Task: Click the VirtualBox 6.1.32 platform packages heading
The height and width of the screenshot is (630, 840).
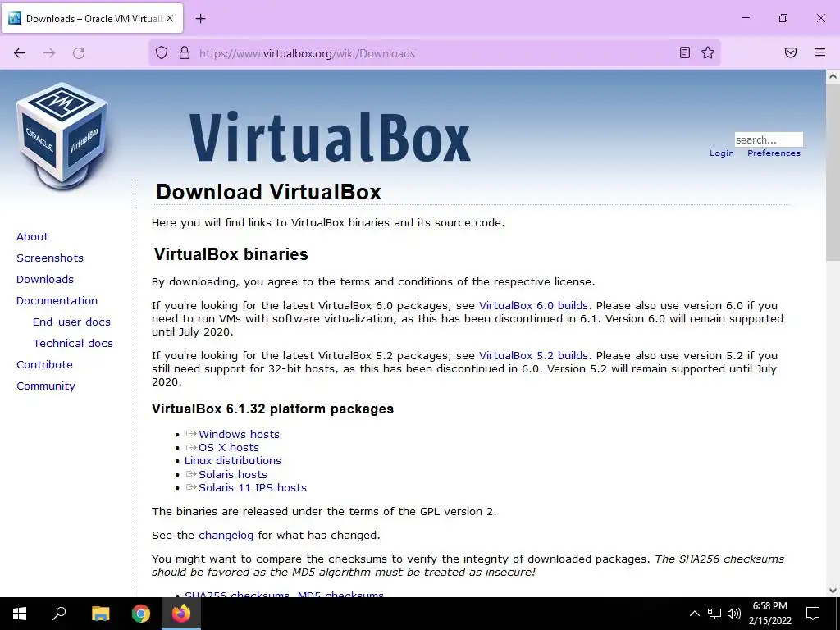Action: (x=272, y=409)
